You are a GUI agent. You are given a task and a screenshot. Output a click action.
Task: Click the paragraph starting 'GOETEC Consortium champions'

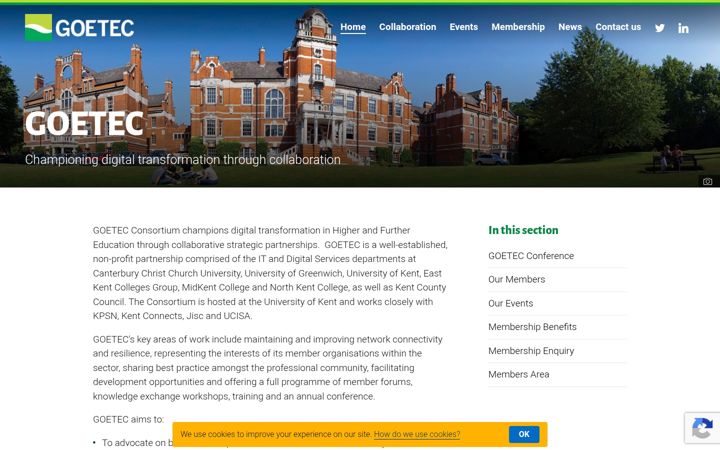pos(270,273)
